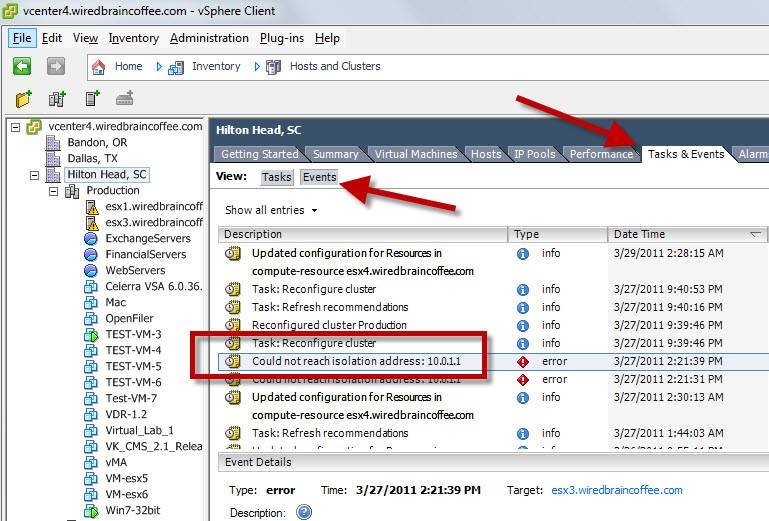This screenshot has width=769, height=521.
Task: Open the Help menu
Action: [x=327, y=38]
